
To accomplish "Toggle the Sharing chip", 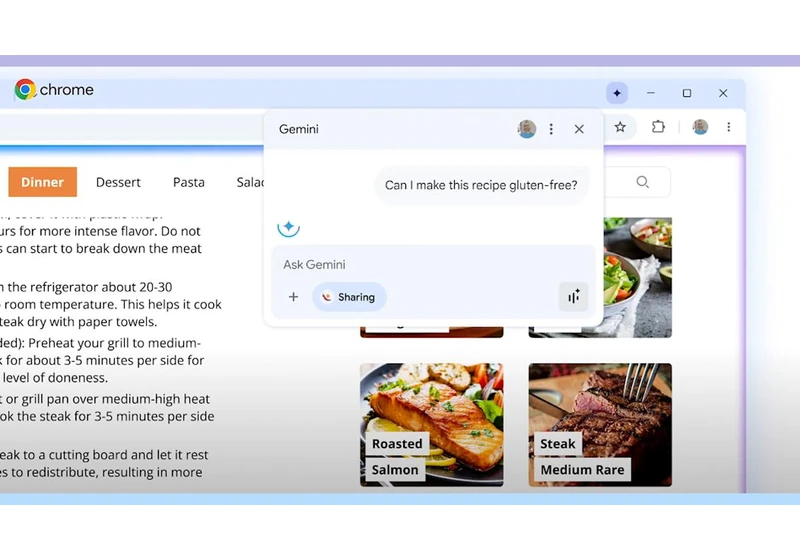I will tap(349, 297).
